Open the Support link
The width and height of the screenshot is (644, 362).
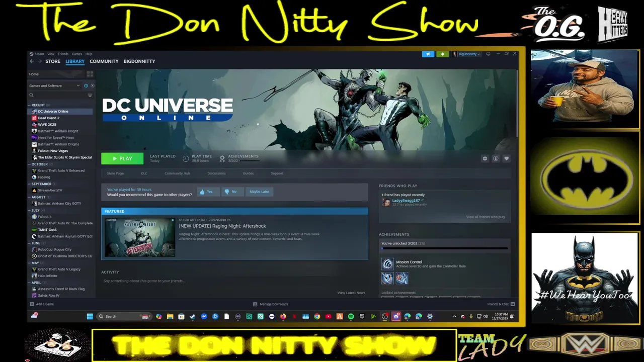(x=277, y=173)
